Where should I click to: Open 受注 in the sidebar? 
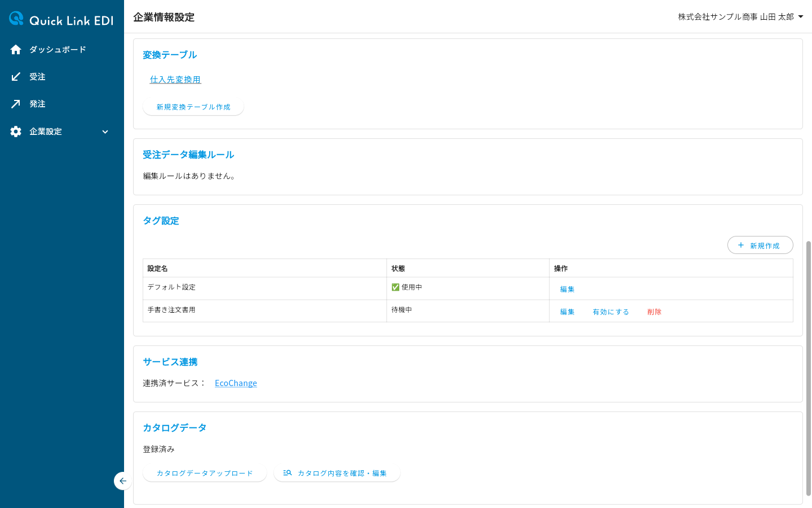coord(62,77)
